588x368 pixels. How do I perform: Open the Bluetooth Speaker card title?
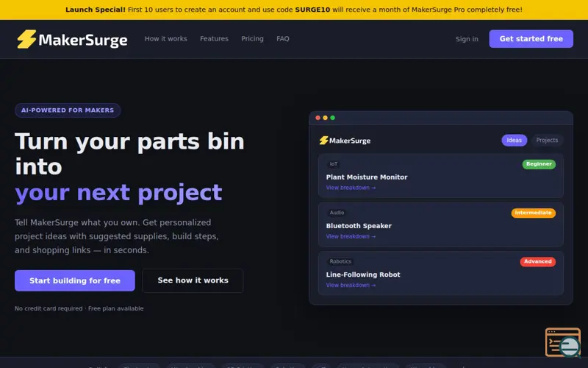point(359,226)
